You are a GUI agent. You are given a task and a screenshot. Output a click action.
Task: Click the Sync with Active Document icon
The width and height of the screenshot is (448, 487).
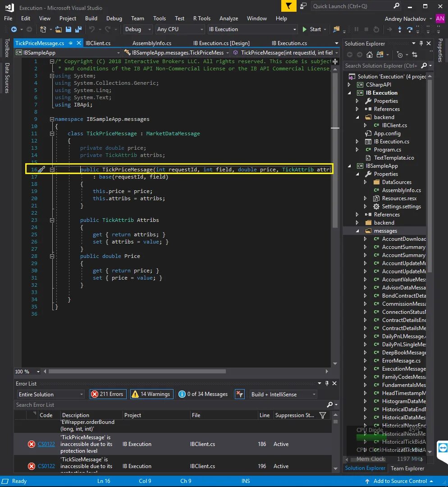415,55
